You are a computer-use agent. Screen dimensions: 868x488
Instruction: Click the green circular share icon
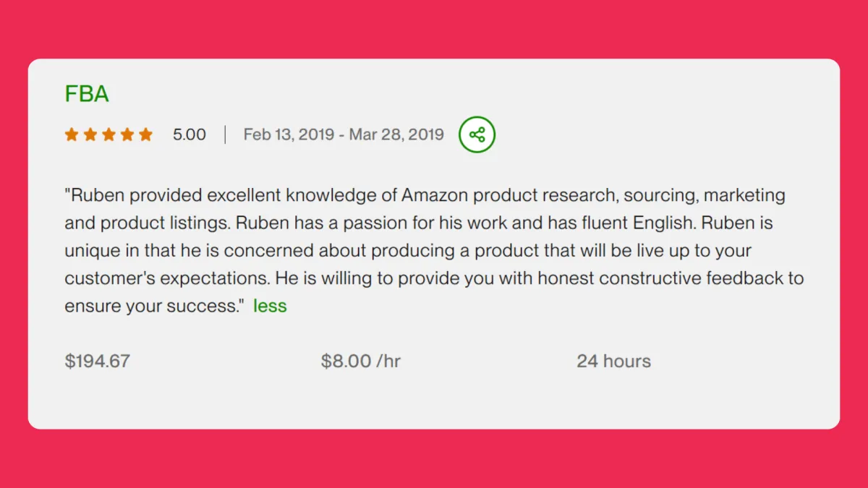click(x=477, y=134)
